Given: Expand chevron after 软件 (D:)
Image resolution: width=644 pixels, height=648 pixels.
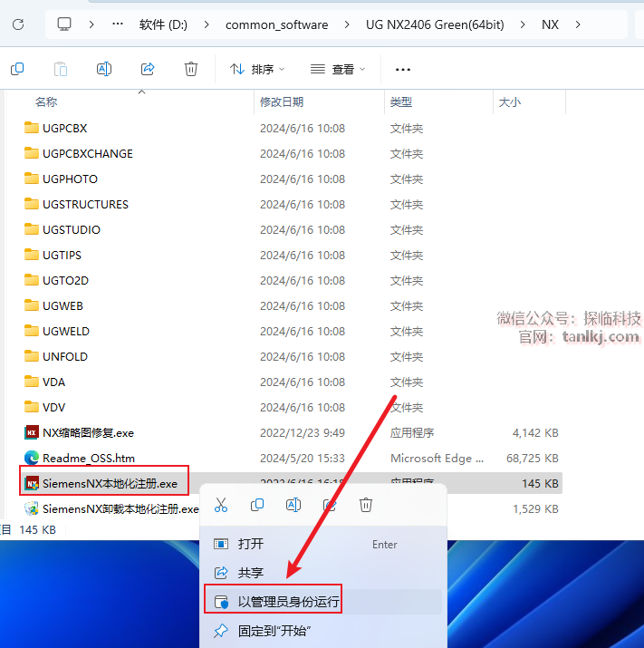Looking at the screenshot, I should tap(207, 24).
